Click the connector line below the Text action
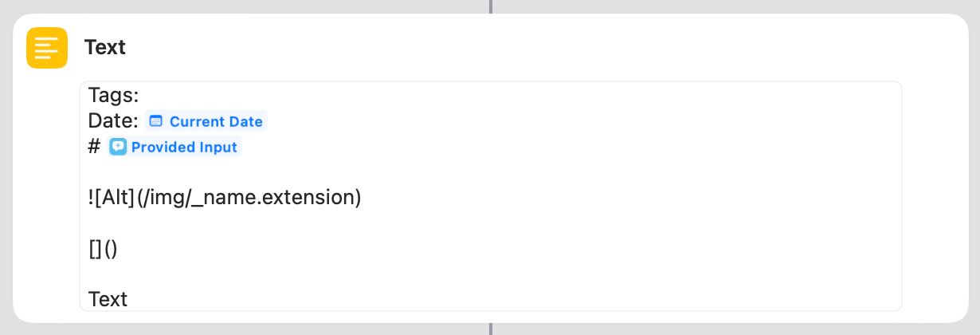Screen dimensions: 980x335 [x=491, y=329]
